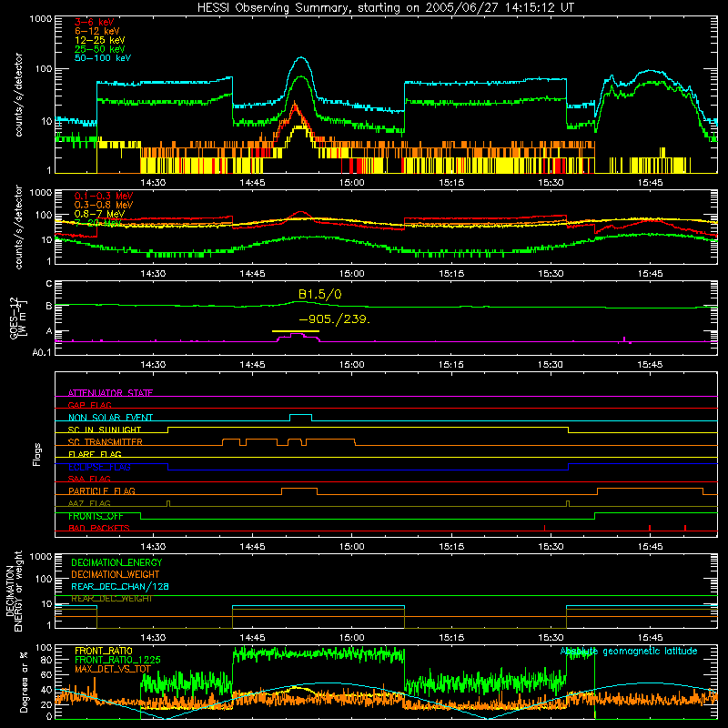This screenshot has width=728, height=728.
Task: Click 14:45 tick under the decimation panel
Action: [x=252, y=638]
